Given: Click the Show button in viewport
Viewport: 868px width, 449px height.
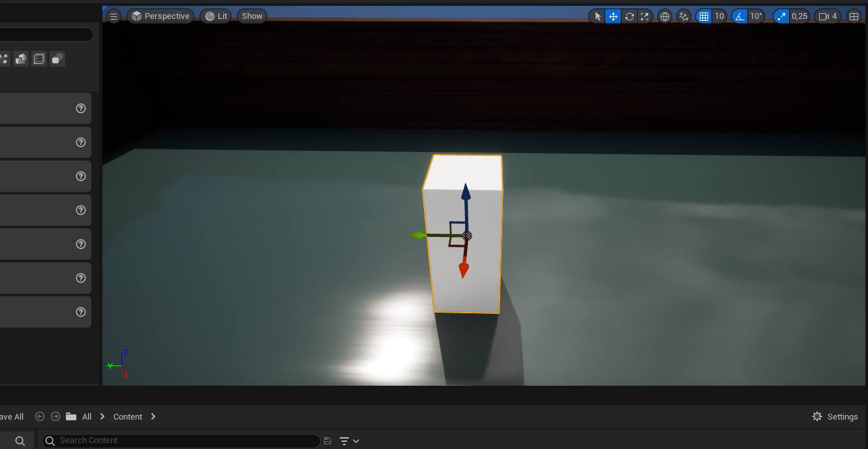Looking at the screenshot, I should [x=252, y=16].
